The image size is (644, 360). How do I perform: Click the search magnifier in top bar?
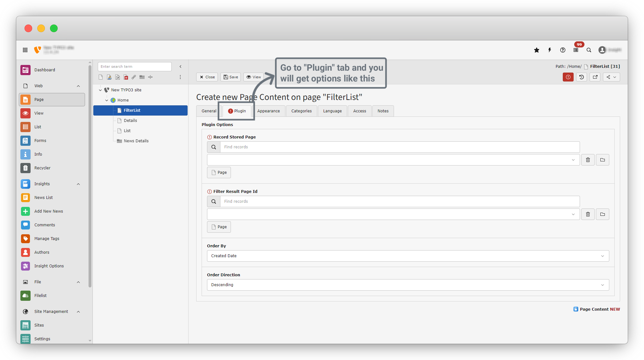click(589, 50)
